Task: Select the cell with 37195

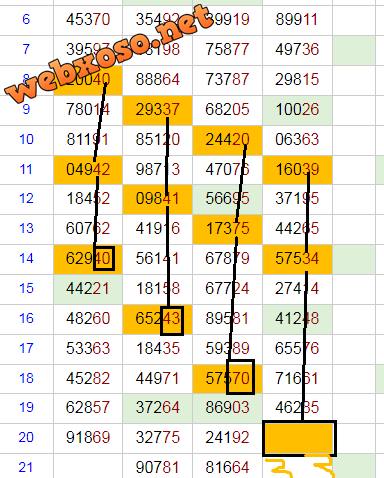Action: point(297,199)
